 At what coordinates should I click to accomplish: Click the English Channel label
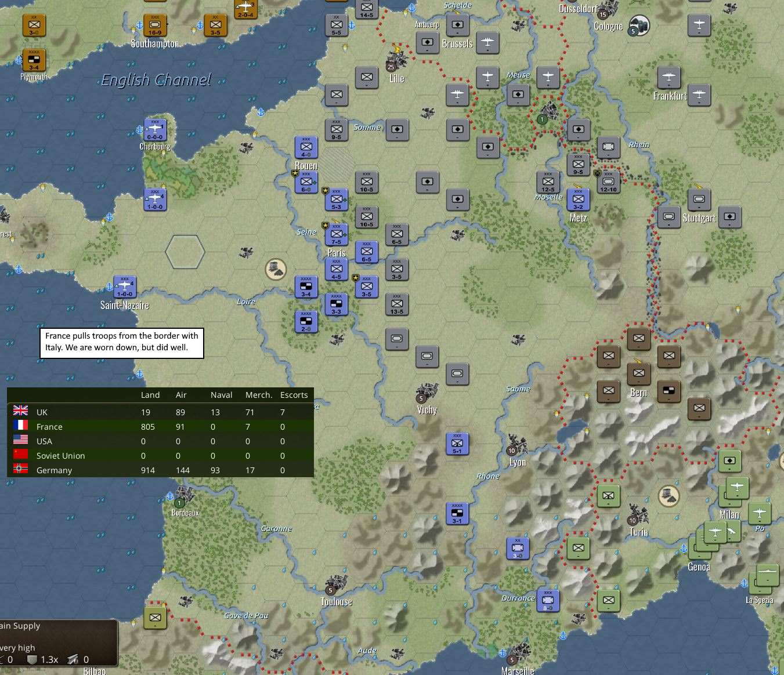pyautogui.click(x=156, y=80)
